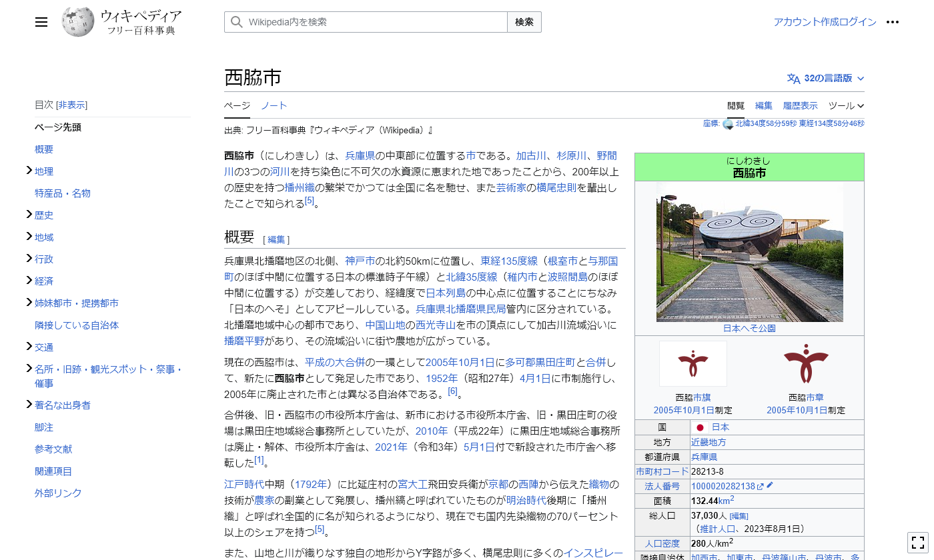Expand the 地域 section in contents
Image resolution: width=934 pixels, height=560 pixels.
(29, 237)
